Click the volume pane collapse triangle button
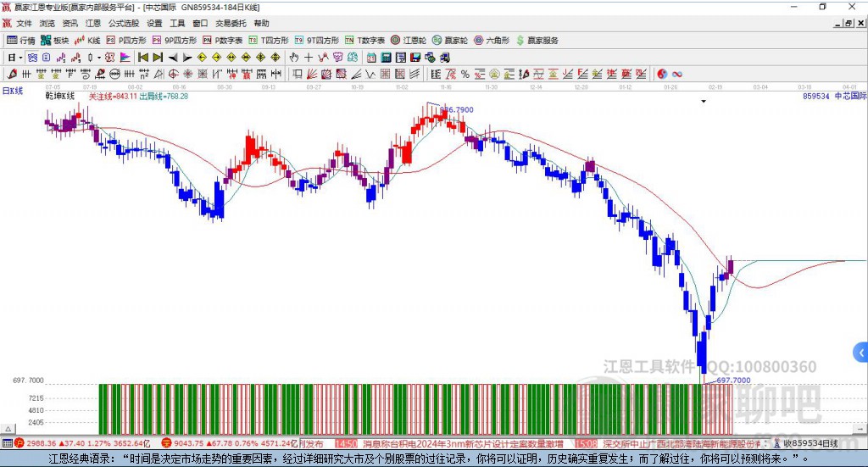Viewport: 868px width, 467px height. coord(8,429)
